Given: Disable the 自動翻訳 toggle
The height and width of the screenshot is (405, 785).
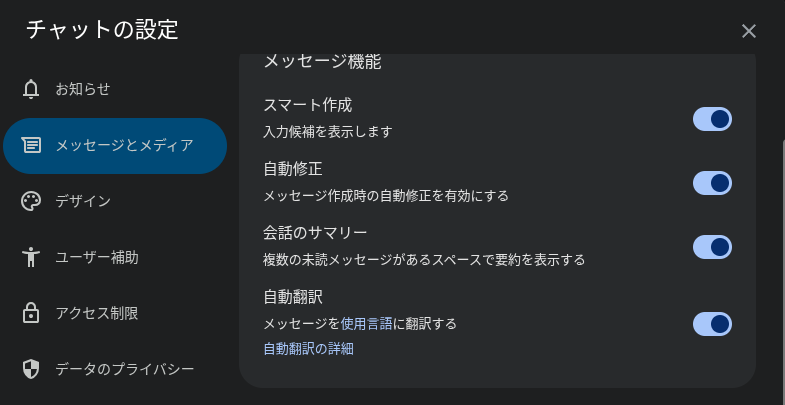Looking at the screenshot, I should pyautogui.click(x=712, y=324).
